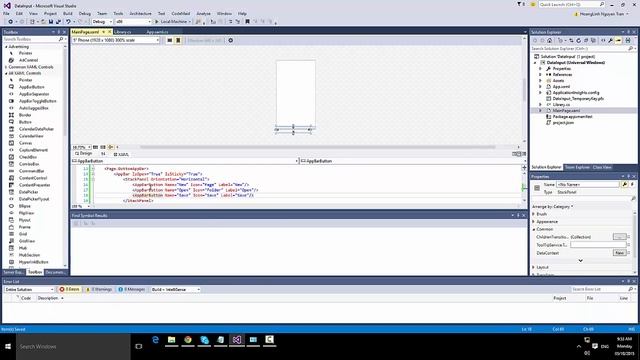Open the Entire Solution filter dropdown
The image size is (640, 360).
(x=29, y=289)
